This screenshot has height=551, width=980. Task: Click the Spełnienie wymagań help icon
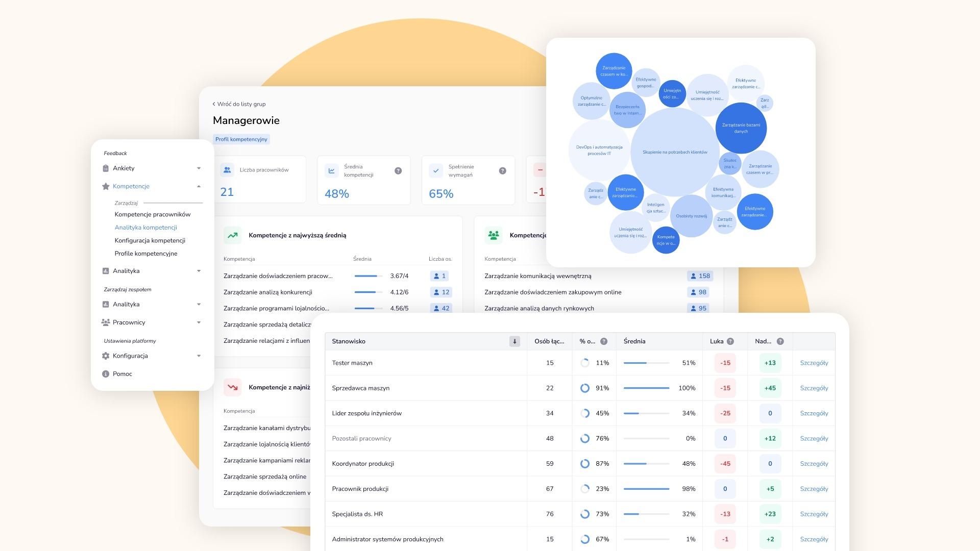[503, 171]
